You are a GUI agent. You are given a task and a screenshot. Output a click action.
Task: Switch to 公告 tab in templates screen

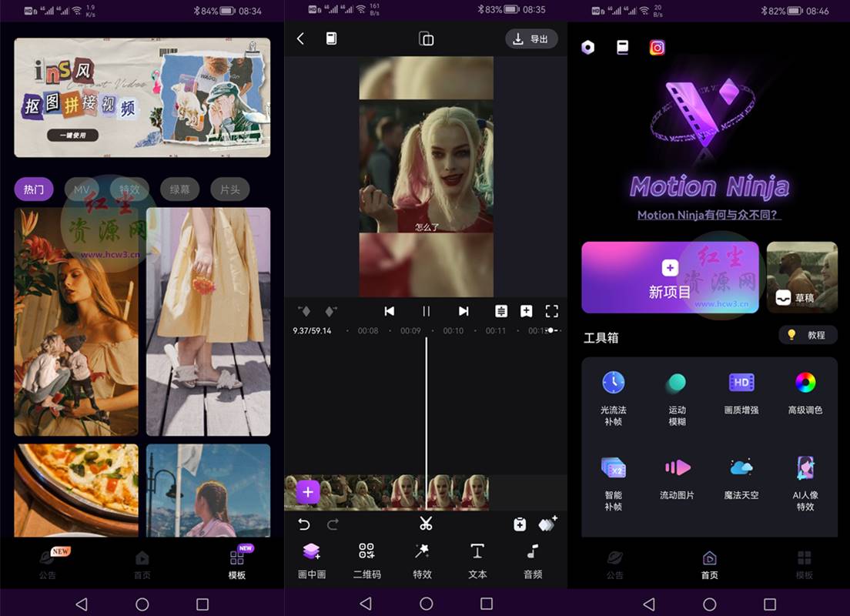(48, 564)
